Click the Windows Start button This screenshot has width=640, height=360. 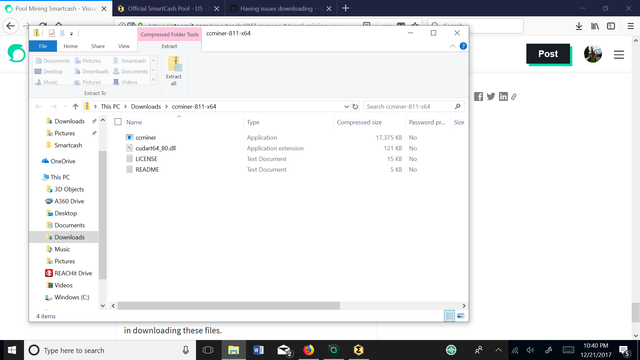[12, 350]
